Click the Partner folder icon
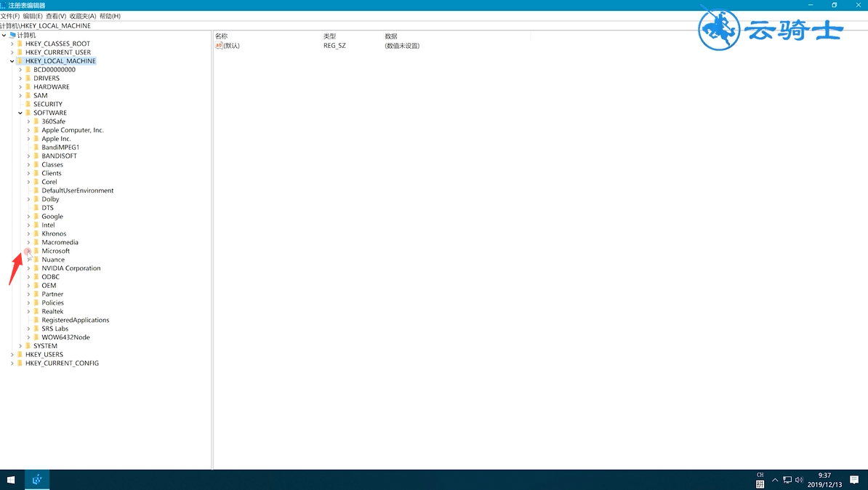The image size is (868, 490). (36, 294)
